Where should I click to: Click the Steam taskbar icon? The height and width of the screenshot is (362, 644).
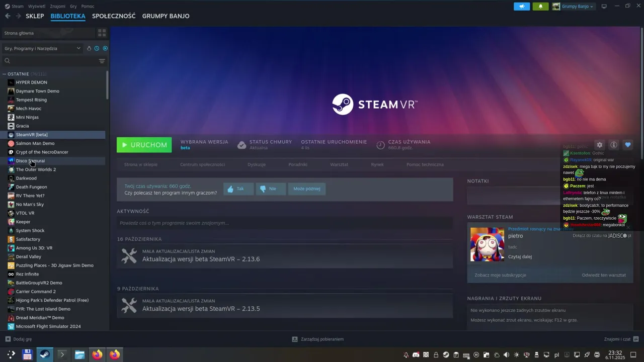click(x=44, y=354)
